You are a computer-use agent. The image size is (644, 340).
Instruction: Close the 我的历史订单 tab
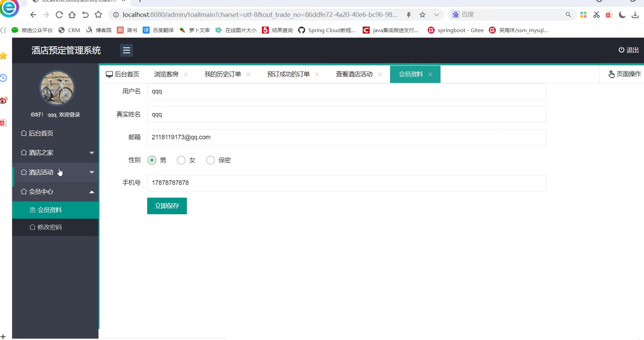click(x=248, y=74)
